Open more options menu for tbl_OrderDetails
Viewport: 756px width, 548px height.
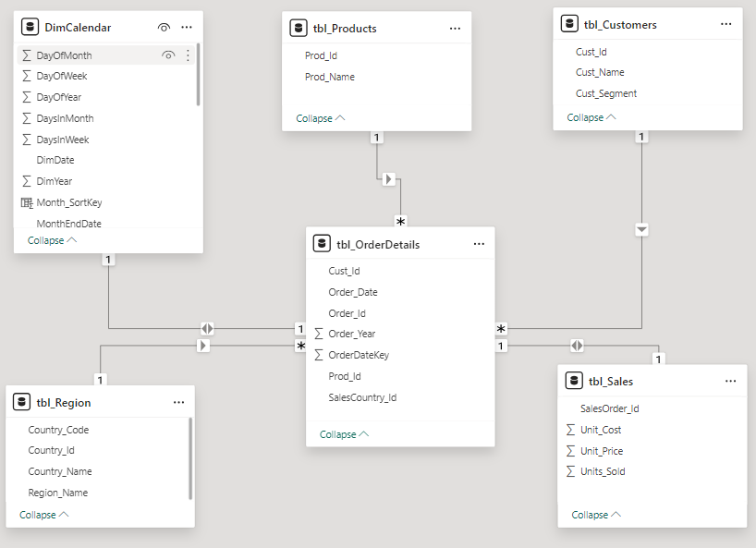(x=479, y=244)
